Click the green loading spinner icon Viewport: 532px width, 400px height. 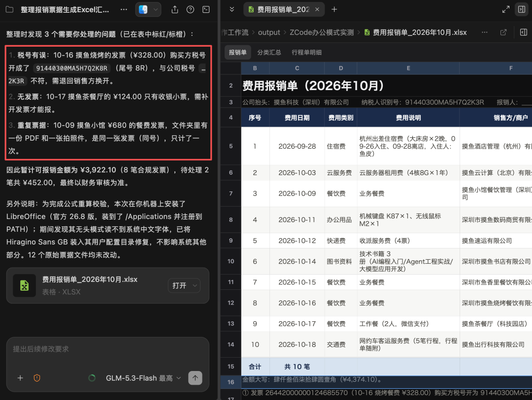[92, 378]
